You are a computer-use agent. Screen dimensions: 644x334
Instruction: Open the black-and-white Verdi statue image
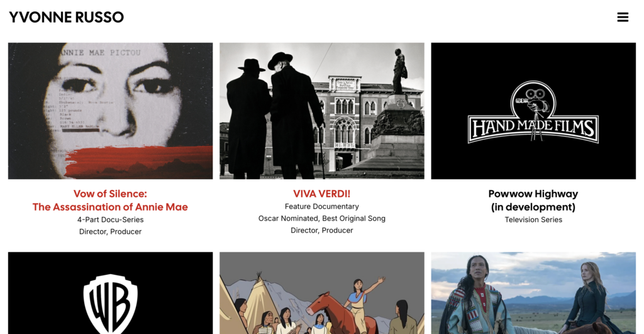click(322, 111)
